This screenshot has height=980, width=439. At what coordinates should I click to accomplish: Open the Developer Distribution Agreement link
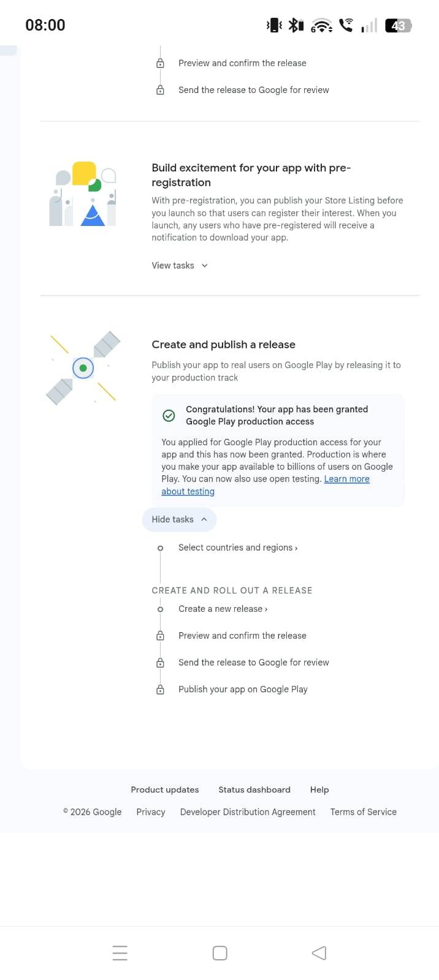(248, 812)
